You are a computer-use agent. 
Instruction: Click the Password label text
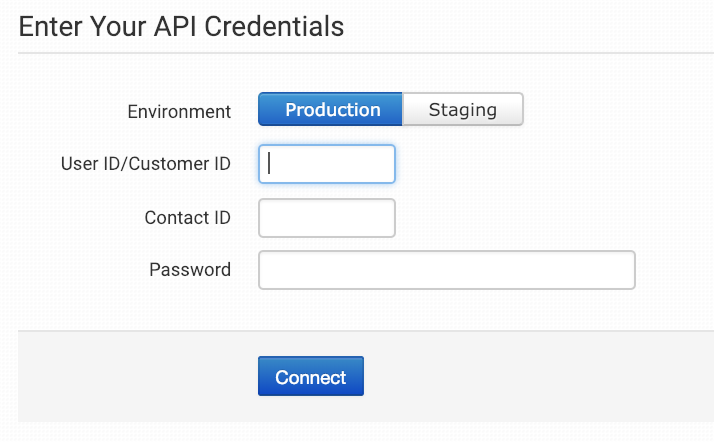(190, 270)
